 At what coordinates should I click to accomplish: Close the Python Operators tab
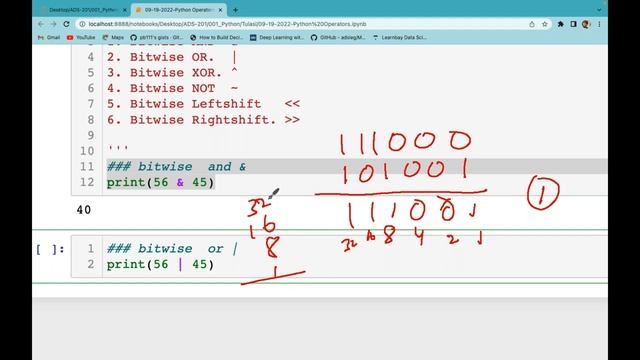pos(220,10)
